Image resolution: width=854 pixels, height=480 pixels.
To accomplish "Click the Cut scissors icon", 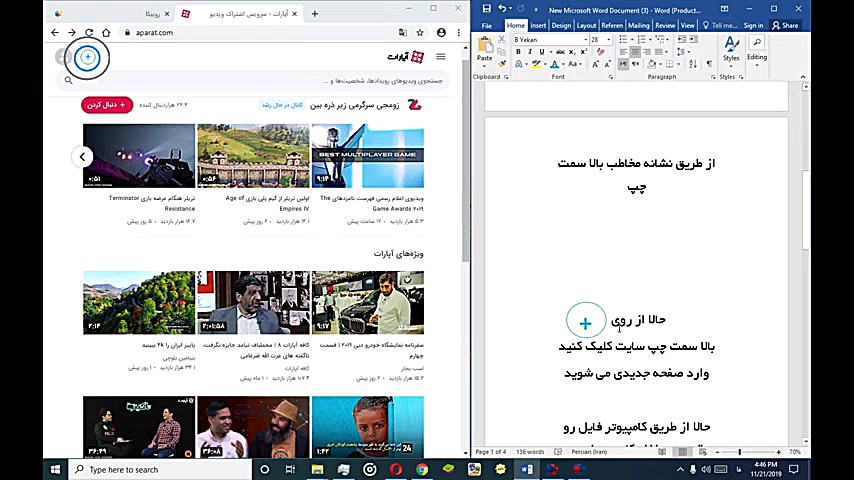I will (x=502, y=40).
